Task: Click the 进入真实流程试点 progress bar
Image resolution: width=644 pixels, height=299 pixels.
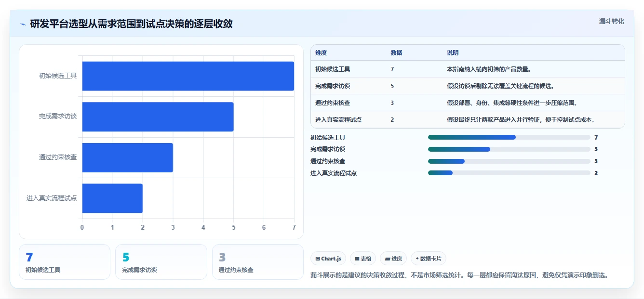Action: coord(509,173)
